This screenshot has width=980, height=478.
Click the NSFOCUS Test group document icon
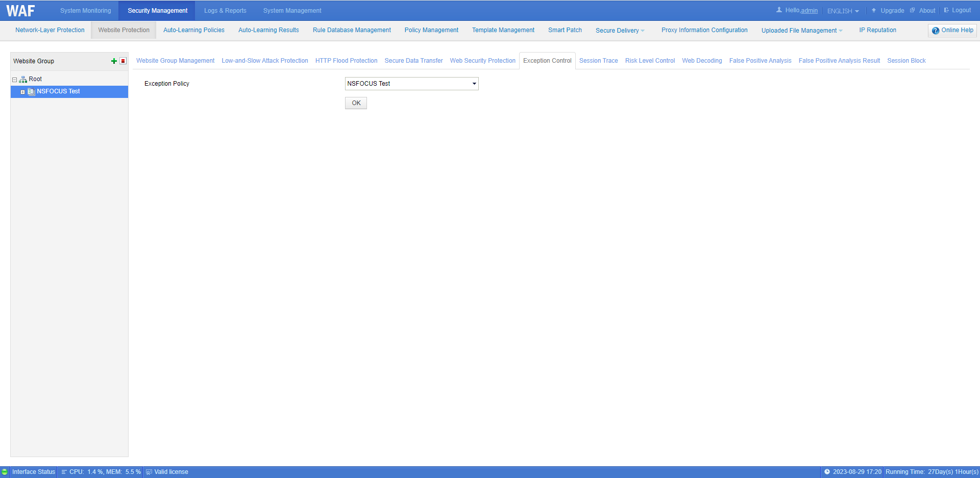pyautogui.click(x=31, y=92)
